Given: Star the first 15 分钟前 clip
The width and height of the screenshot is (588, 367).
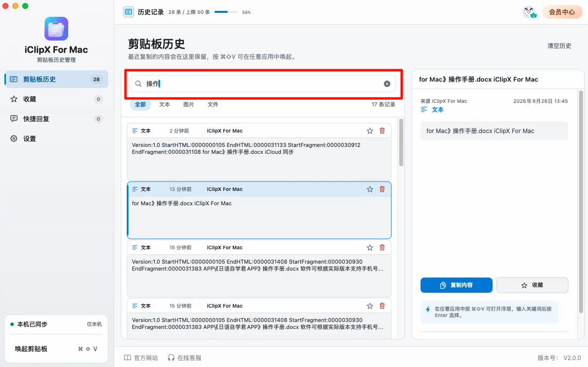Looking at the screenshot, I should point(370,247).
